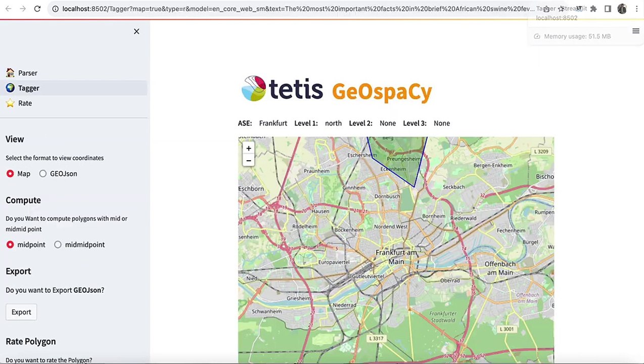Open the Chrome three-dot menu
This screenshot has width=644, height=364.
click(636, 9)
